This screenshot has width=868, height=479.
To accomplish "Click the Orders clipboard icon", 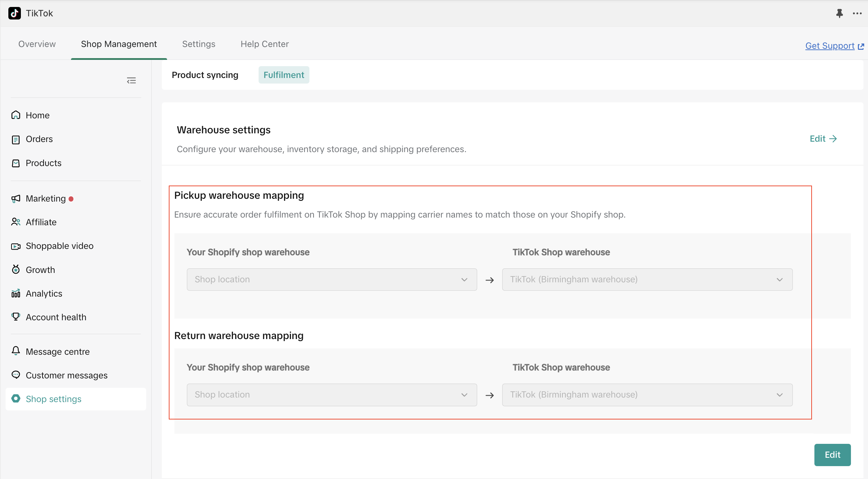I will click(x=16, y=139).
